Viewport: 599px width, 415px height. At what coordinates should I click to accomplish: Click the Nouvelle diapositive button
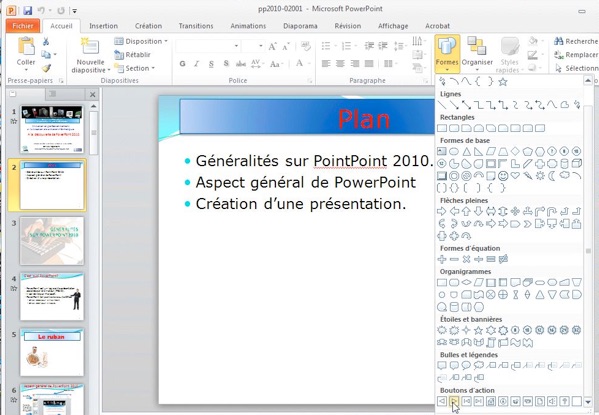(91, 55)
